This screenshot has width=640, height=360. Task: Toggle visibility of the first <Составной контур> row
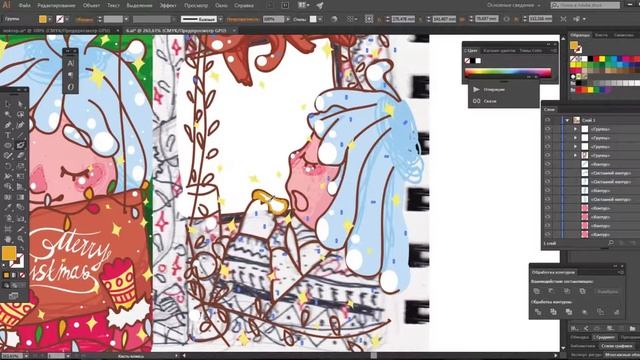(548, 173)
